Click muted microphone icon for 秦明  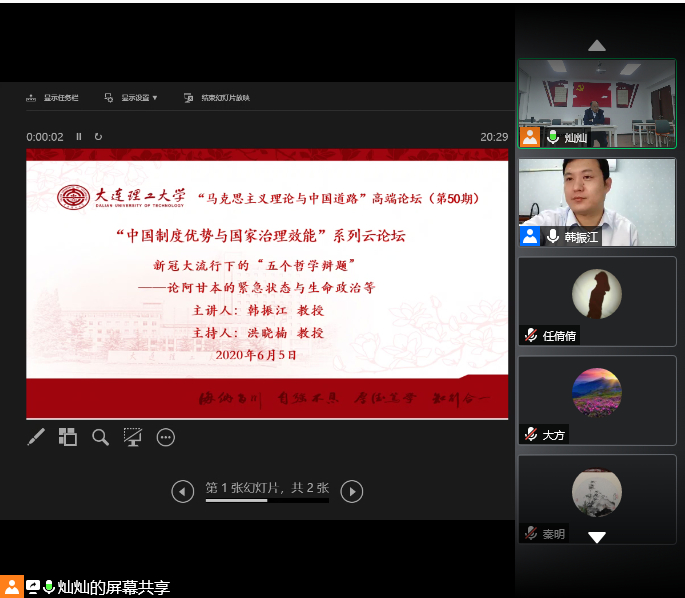(x=531, y=533)
